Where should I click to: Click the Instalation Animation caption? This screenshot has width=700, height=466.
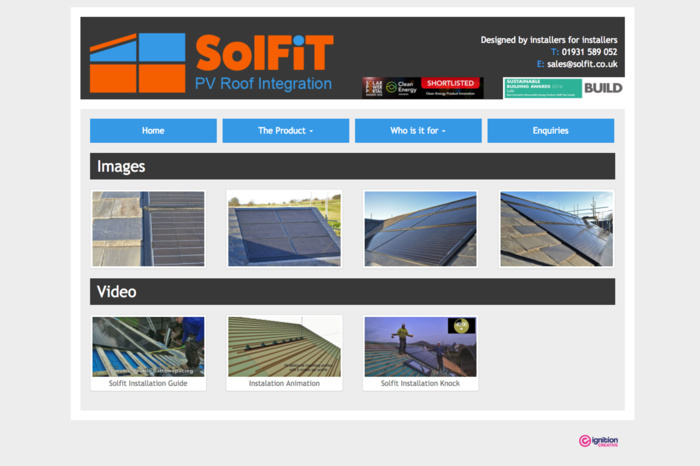pos(284,383)
